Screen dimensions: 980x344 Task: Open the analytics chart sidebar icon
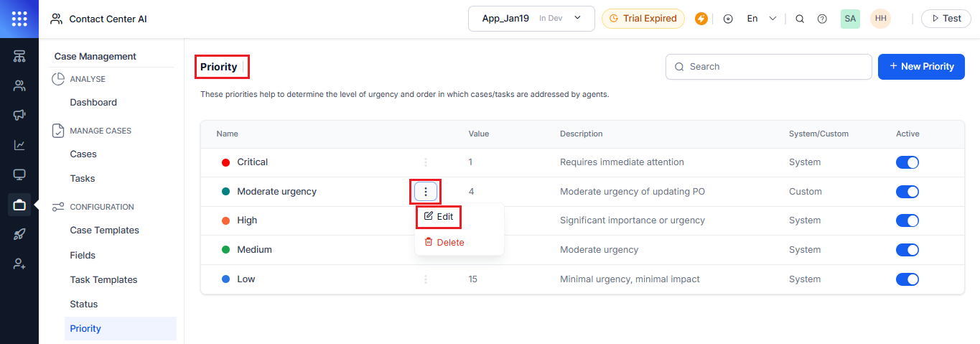click(19, 145)
